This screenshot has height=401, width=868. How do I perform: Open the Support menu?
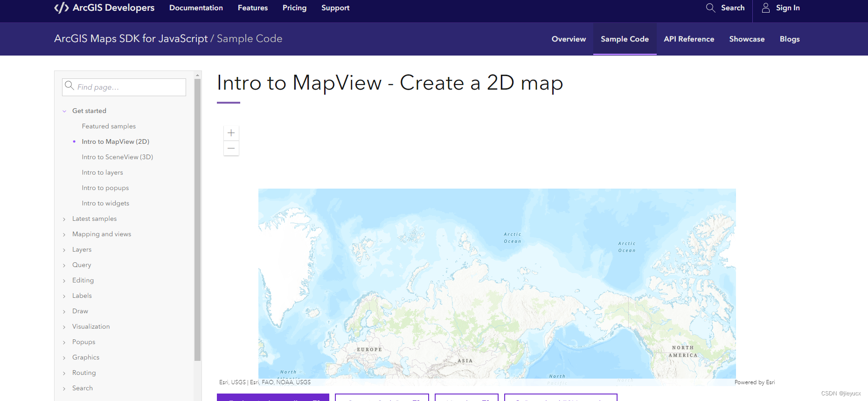click(335, 8)
